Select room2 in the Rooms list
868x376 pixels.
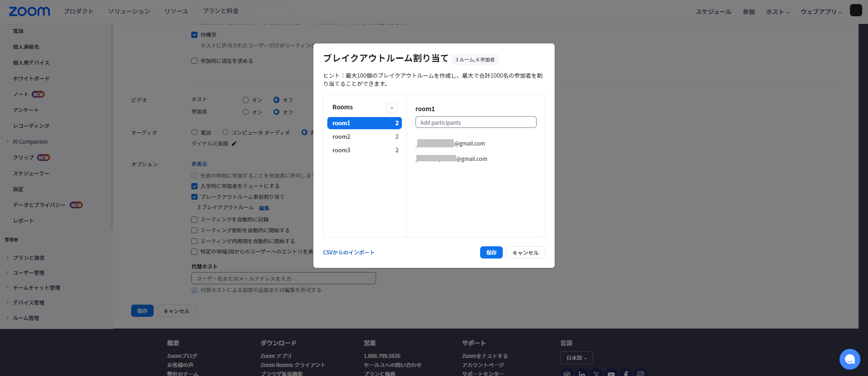364,137
